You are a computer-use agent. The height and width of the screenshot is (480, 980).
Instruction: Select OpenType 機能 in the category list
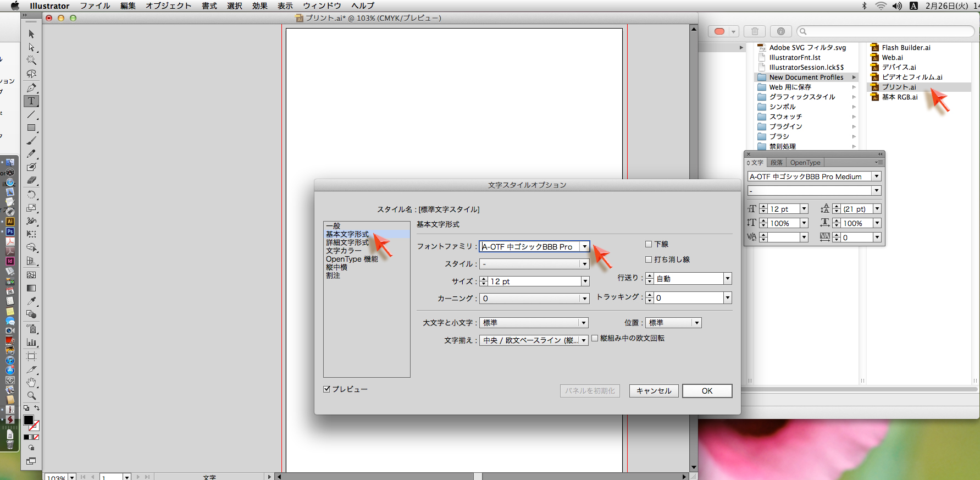[352, 259]
